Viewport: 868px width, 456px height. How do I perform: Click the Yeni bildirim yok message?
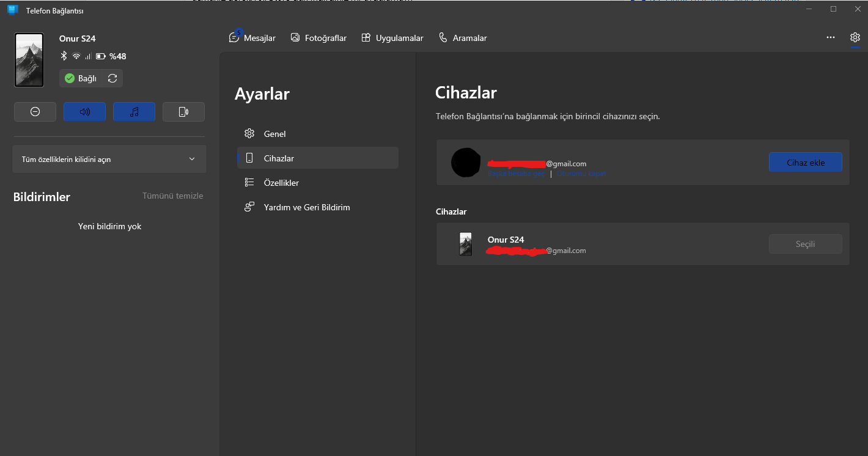[110, 226]
